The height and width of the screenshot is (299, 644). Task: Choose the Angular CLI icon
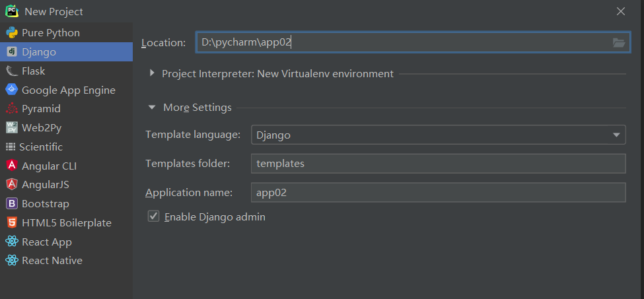pos(12,166)
